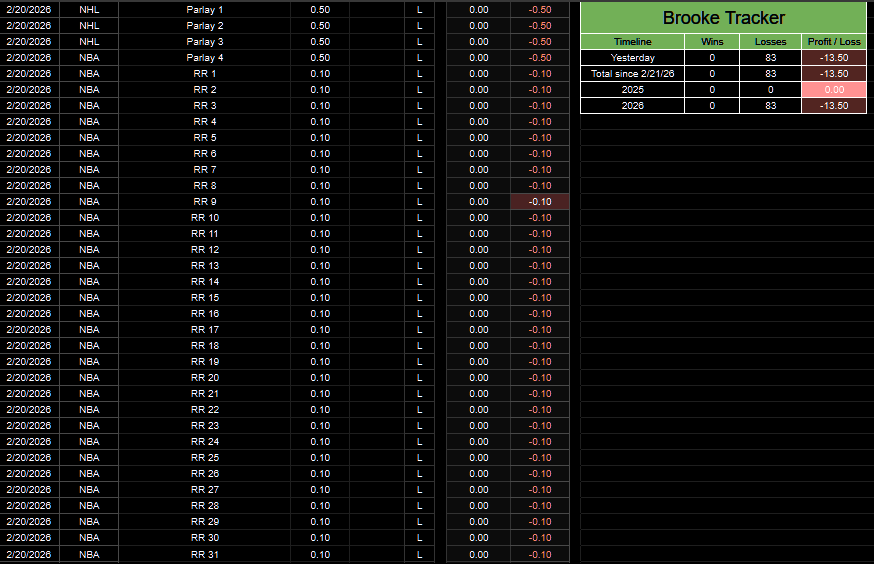Select the RR 24 cell
874x564 pixels.
(x=205, y=442)
